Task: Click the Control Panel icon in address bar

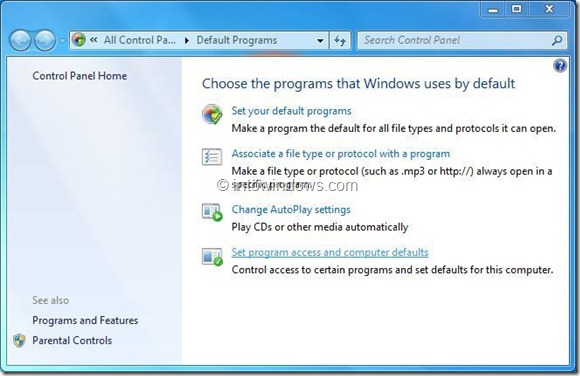Action: coord(79,40)
